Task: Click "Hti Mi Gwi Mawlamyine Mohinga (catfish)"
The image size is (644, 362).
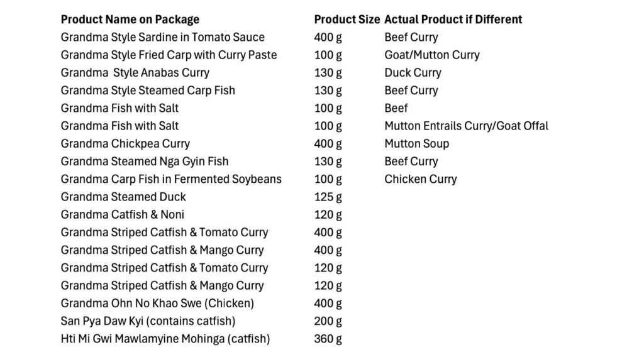Action: click(165, 339)
